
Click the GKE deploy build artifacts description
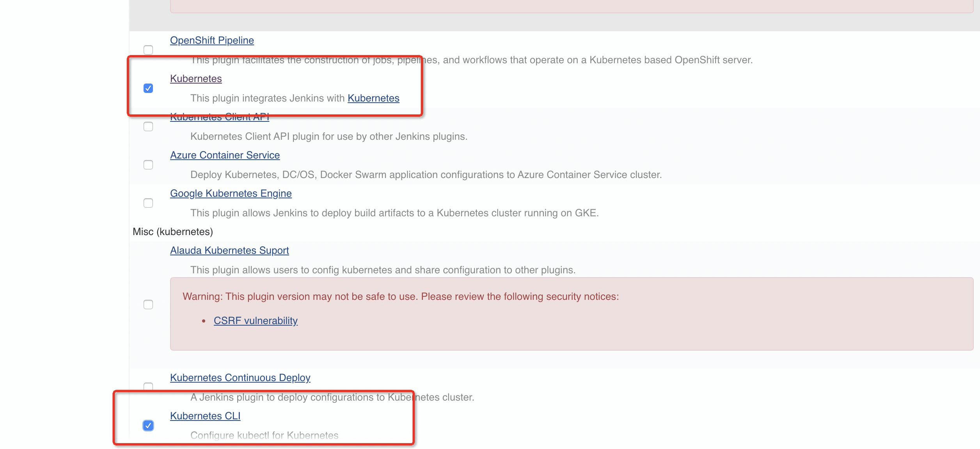click(394, 213)
